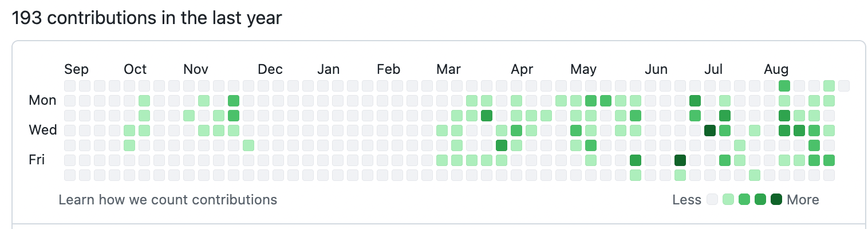Select the light green Thursday cell before Dec
The height and width of the screenshot is (229, 868).
coord(248,145)
